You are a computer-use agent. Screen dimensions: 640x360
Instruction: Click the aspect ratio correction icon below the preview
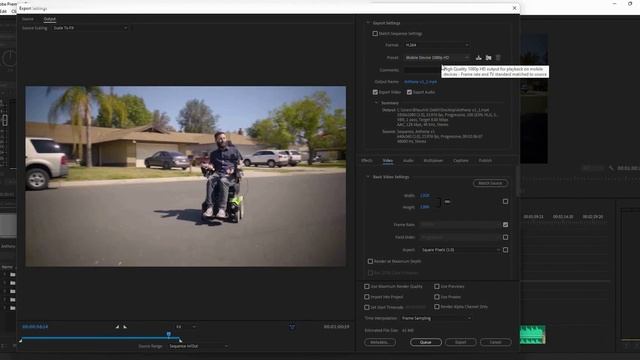(292, 327)
